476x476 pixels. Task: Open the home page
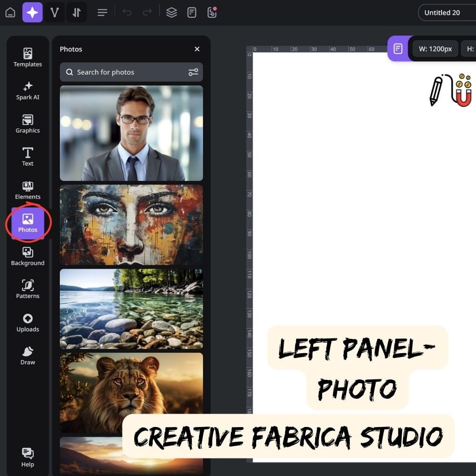coord(10,12)
